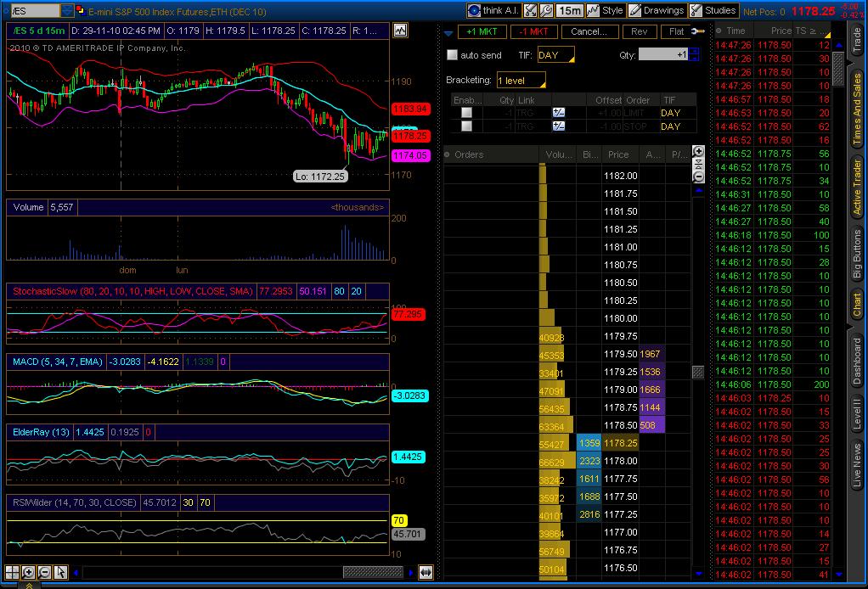Switch to the Dashboard side tab

857,362
